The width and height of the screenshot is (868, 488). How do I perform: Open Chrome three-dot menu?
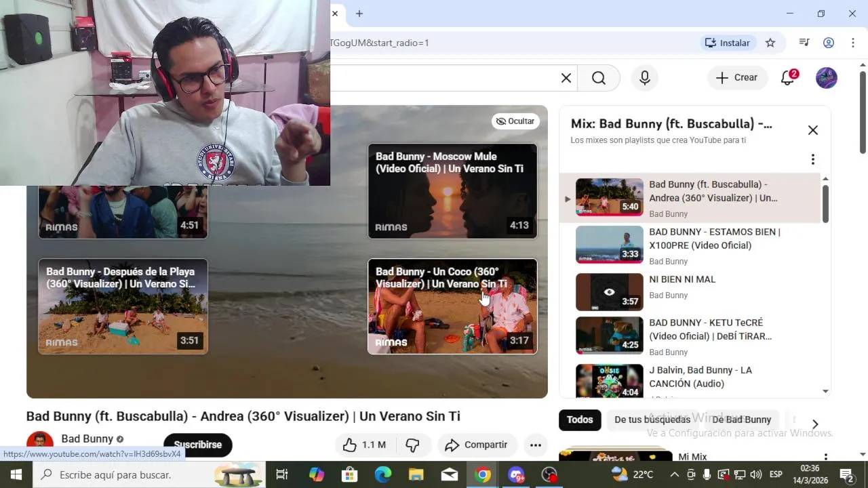click(852, 43)
